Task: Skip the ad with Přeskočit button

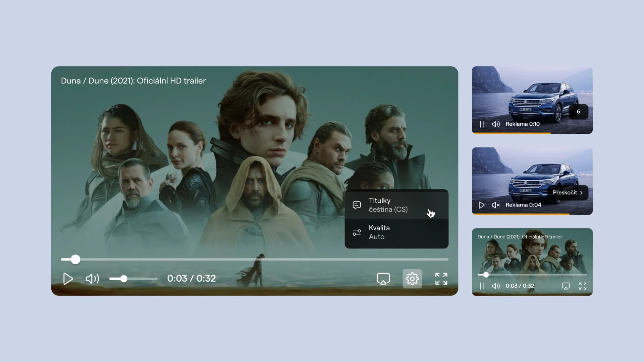Action: [x=568, y=193]
